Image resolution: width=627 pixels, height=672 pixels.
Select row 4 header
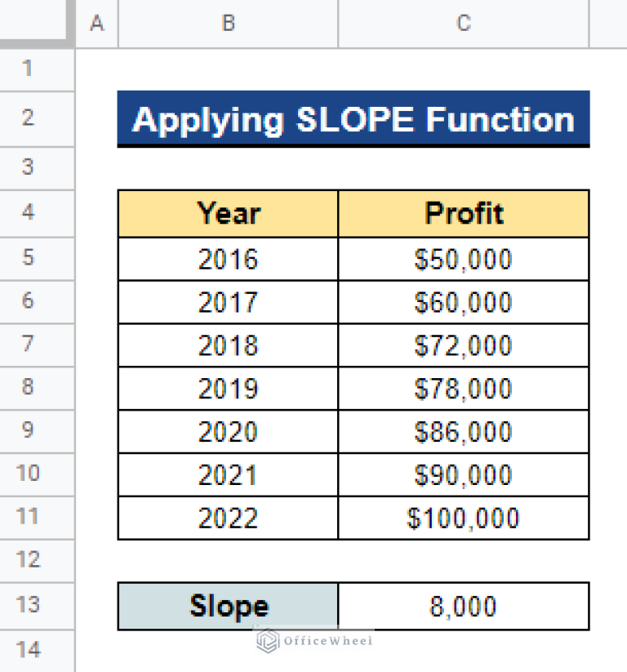[x=29, y=213]
